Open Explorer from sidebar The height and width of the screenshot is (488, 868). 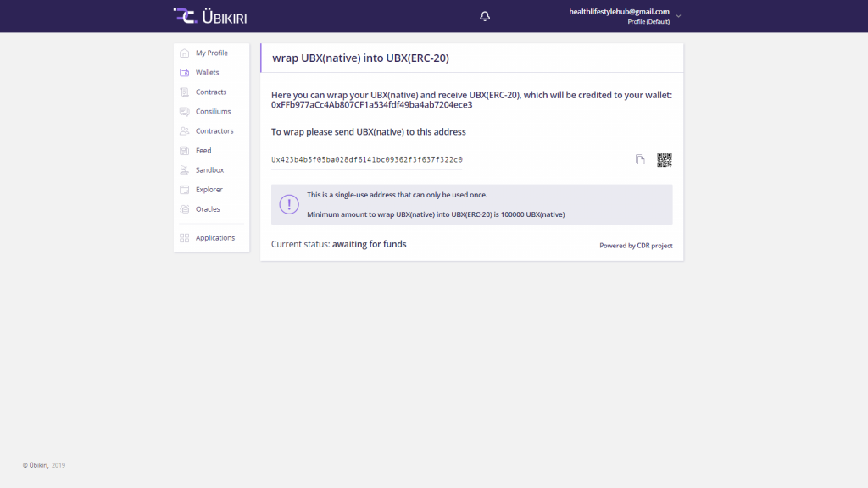[209, 190]
